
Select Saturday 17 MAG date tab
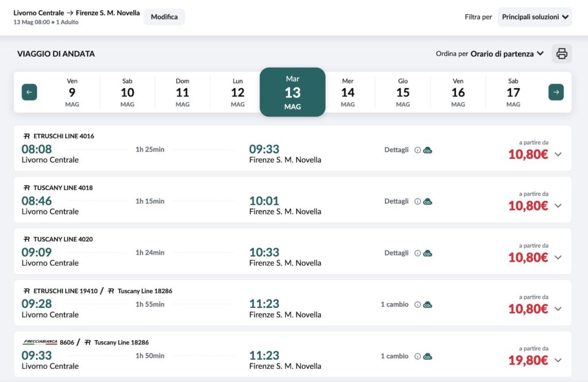point(513,92)
